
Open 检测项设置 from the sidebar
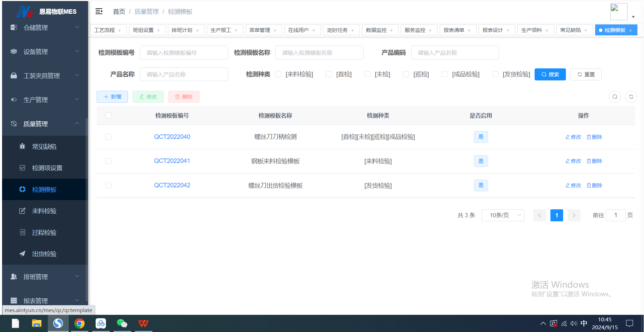tap(47, 168)
